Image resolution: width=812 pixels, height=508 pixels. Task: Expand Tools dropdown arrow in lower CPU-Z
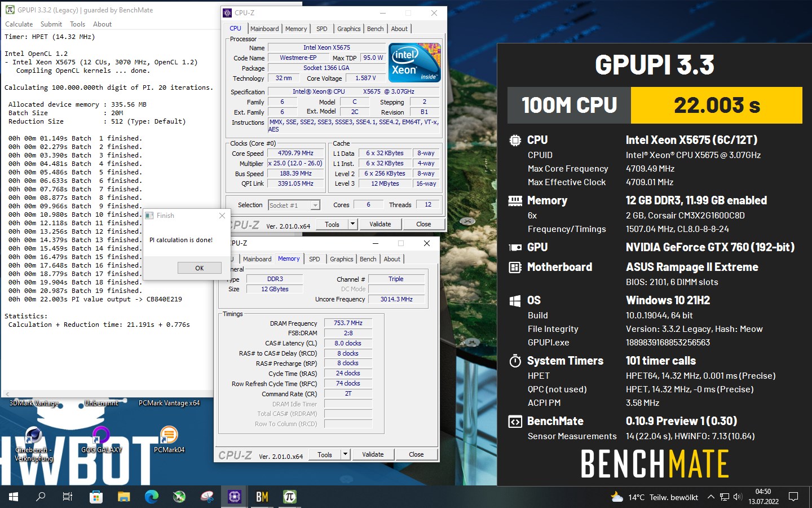(x=346, y=454)
